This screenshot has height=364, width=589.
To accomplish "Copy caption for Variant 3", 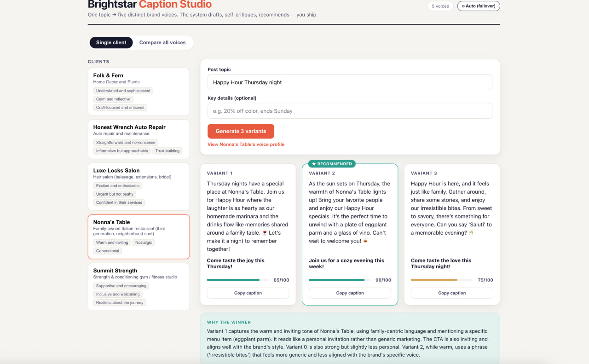I will (452, 293).
